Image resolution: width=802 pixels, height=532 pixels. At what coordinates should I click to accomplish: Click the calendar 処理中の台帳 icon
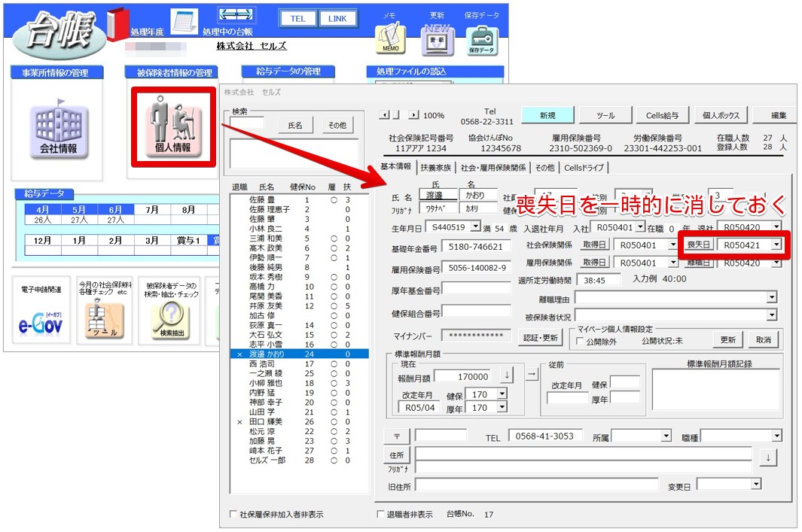point(184,22)
